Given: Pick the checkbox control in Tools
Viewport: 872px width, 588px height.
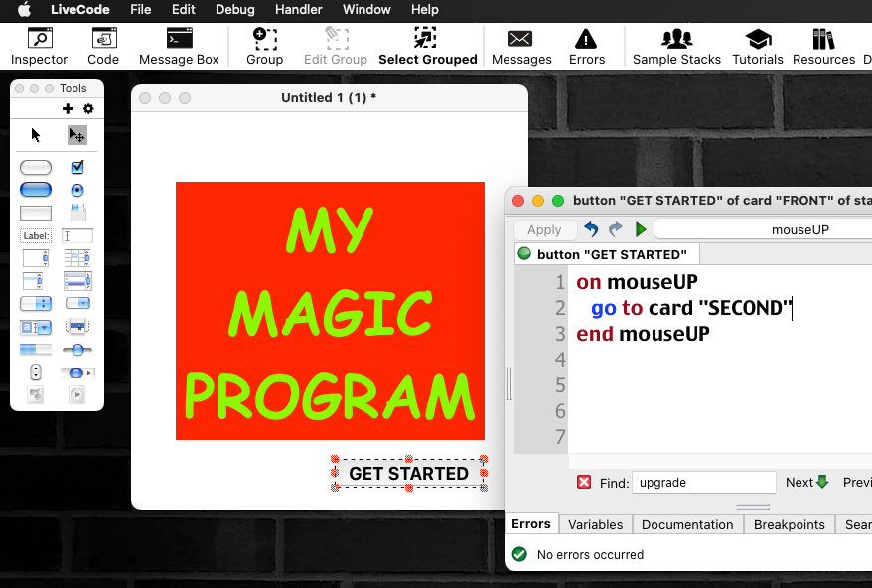Looking at the screenshot, I should (77, 167).
